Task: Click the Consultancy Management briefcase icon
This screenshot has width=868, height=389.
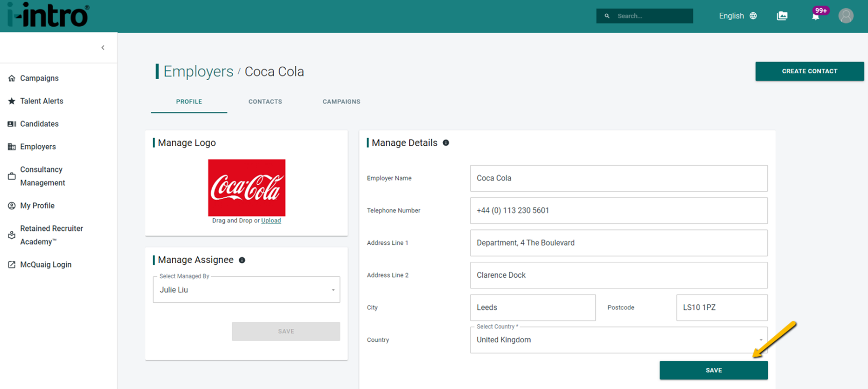Action: pyautogui.click(x=12, y=176)
